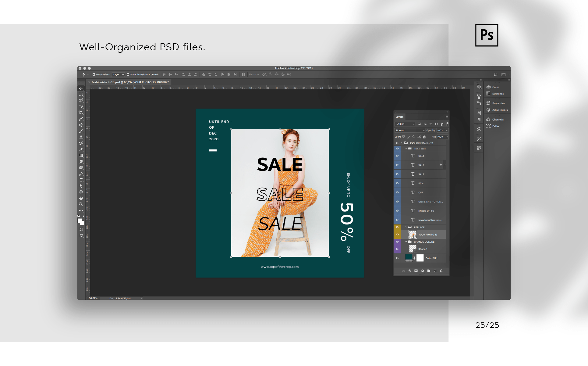Open the Normal blend mode dropdown
Viewport: 588px width, 366px height.
410,131
